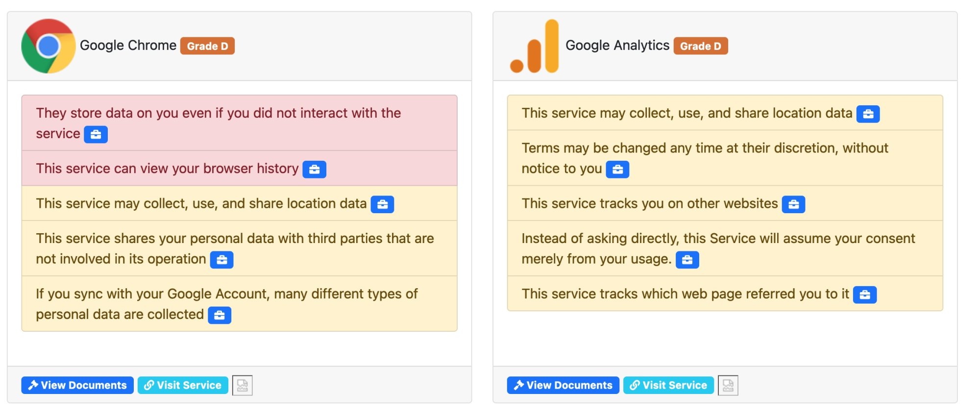This screenshot has height=417, width=980.
Task: Open the Google Chrome title link
Action: tap(128, 46)
